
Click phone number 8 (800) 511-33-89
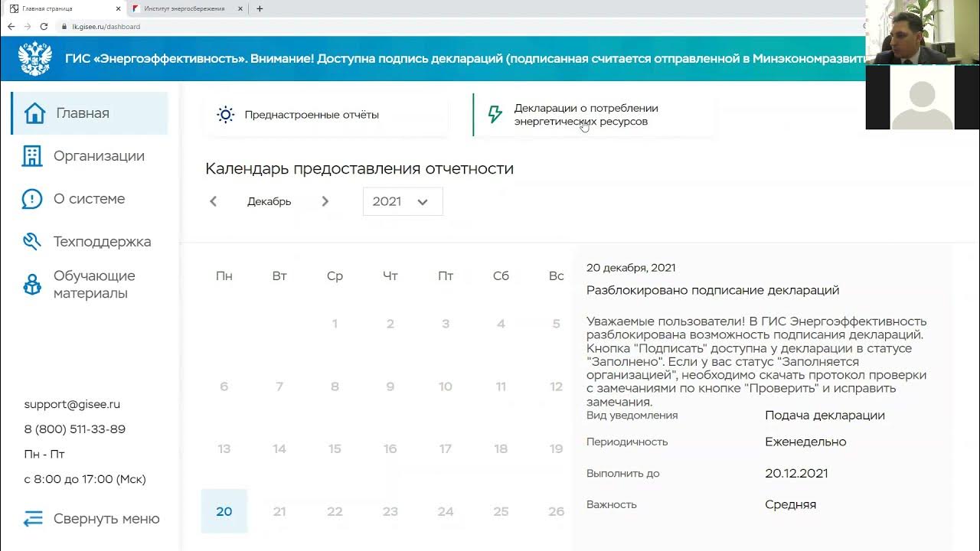[x=75, y=429]
